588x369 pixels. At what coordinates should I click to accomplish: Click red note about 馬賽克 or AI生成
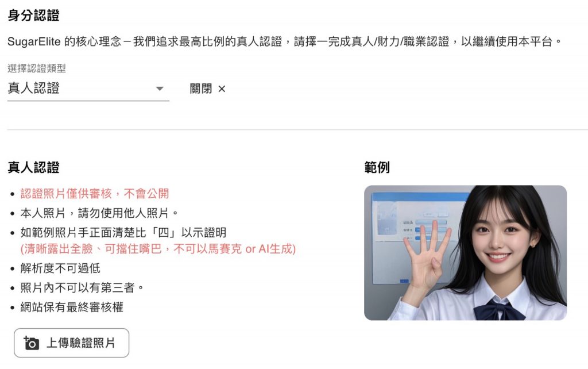tap(158, 249)
